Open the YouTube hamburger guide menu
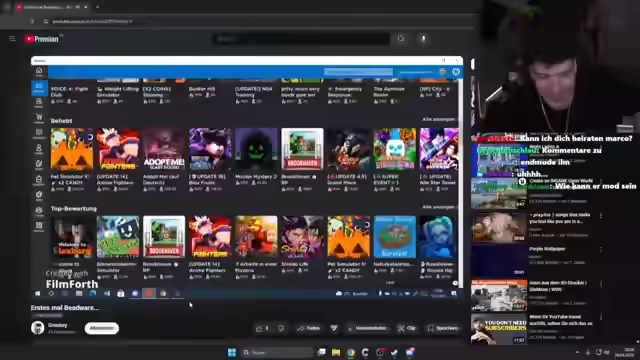This screenshot has width=640, height=360. (12, 39)
